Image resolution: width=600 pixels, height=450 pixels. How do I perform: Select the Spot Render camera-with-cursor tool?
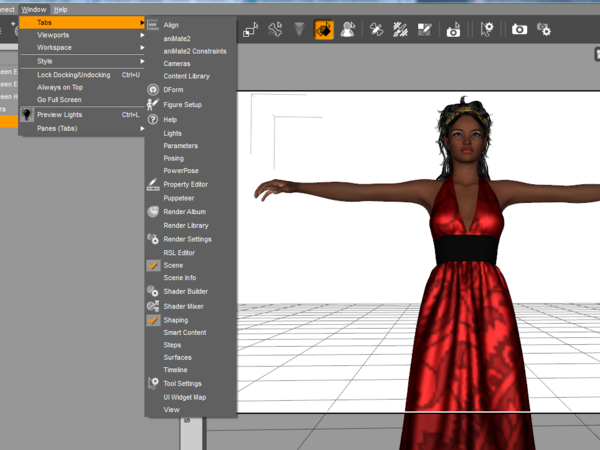pyautogui.click(x=453, y=30)
